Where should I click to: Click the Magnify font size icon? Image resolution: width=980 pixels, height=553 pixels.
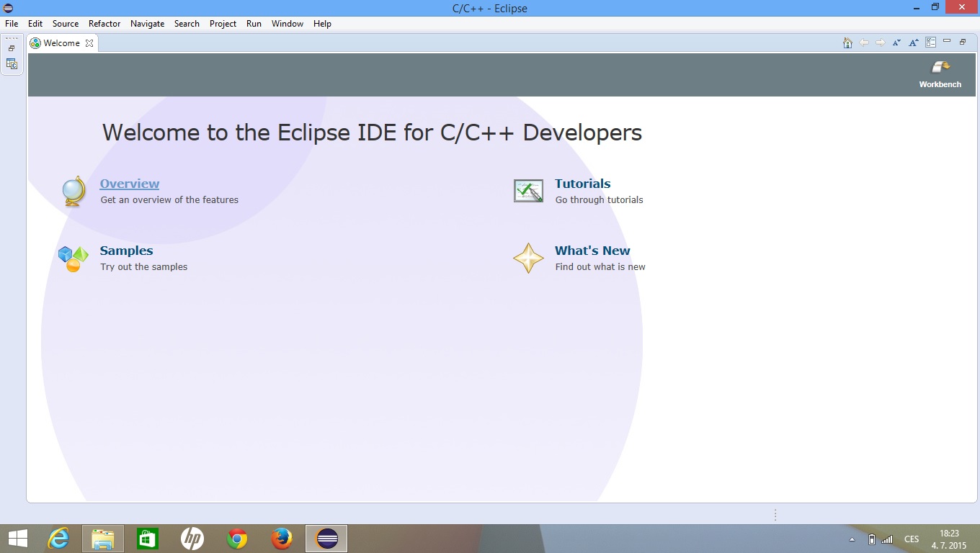pos(913,43)
